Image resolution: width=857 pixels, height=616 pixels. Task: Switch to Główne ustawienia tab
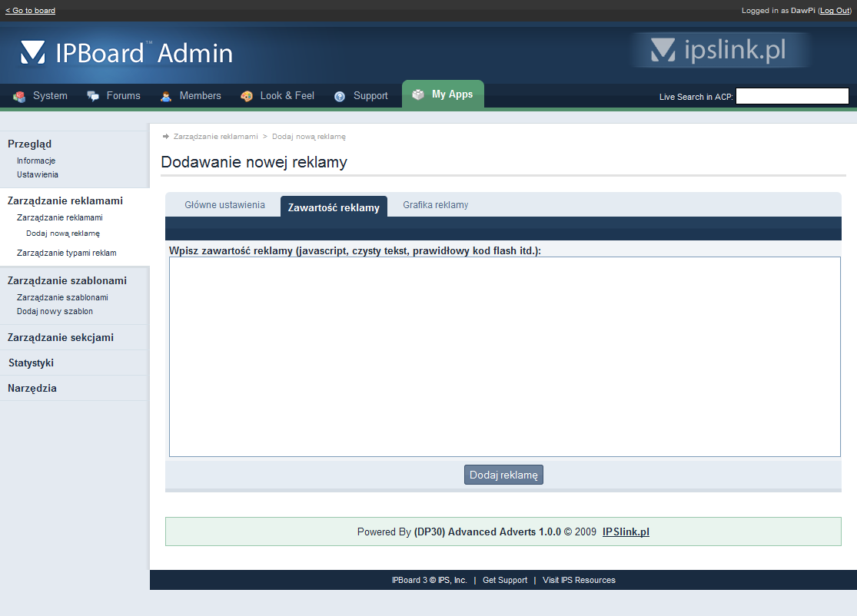coord(224,205)
